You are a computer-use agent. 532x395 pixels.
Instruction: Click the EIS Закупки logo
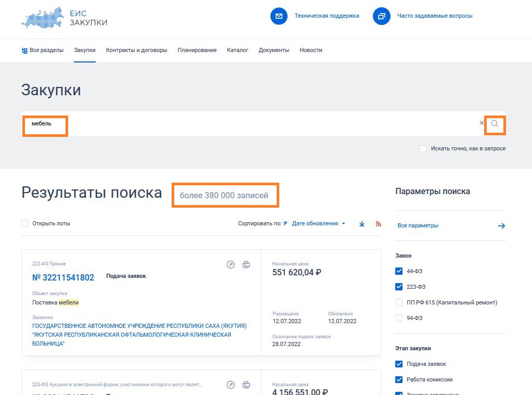coord(64,18)
